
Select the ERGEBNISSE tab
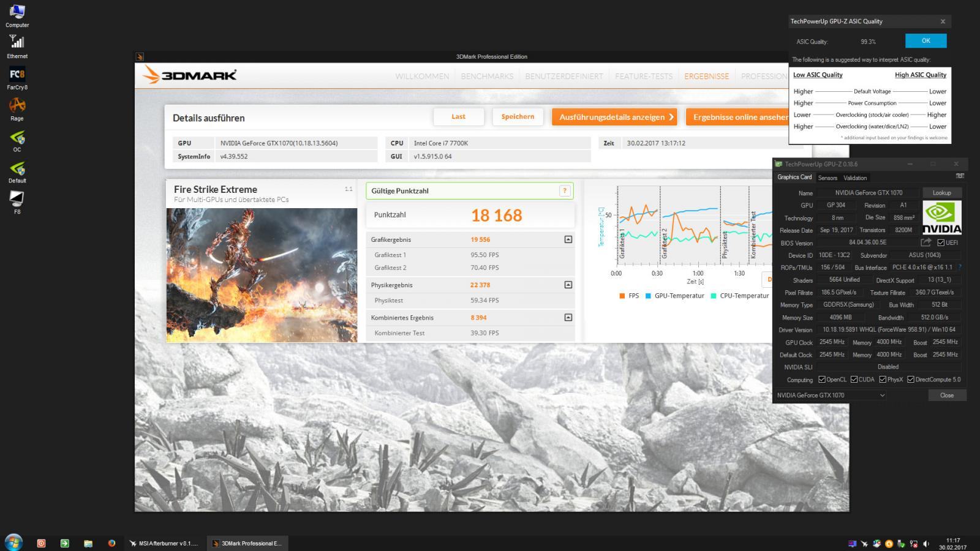click(707, 77)
